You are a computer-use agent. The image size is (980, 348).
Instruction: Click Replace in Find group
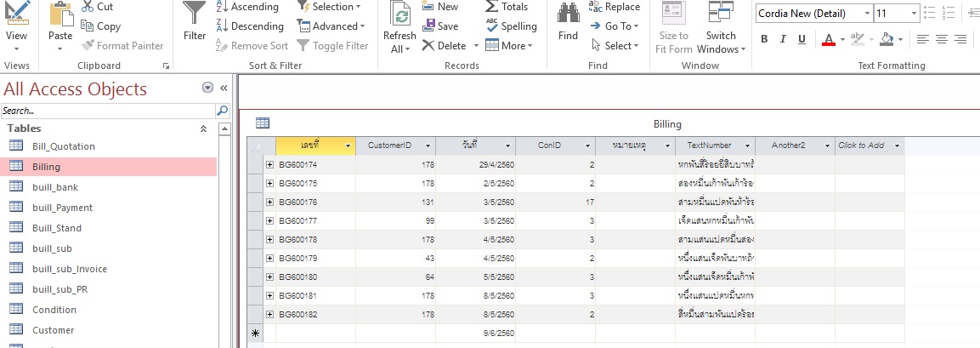click(x=615, y=7)
